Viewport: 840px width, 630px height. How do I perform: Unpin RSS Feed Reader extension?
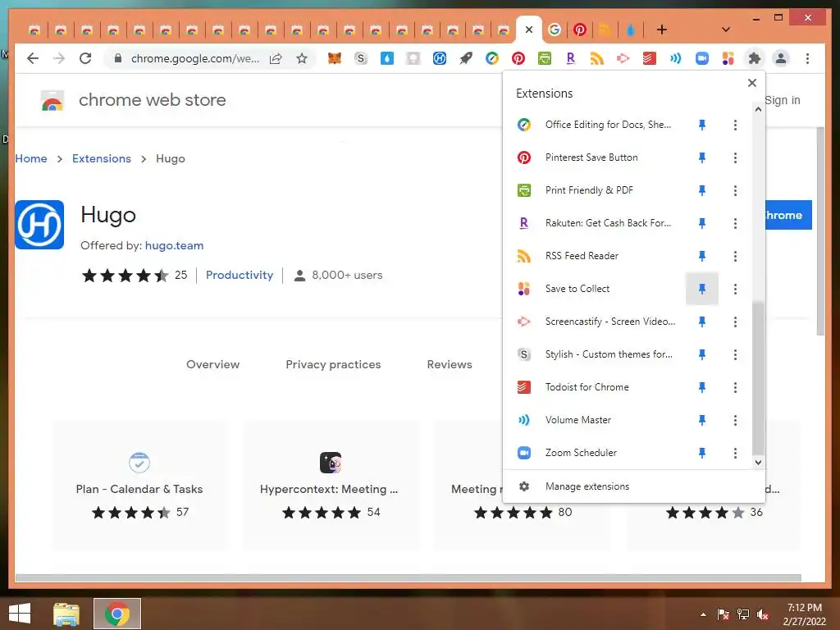(702, 256)
